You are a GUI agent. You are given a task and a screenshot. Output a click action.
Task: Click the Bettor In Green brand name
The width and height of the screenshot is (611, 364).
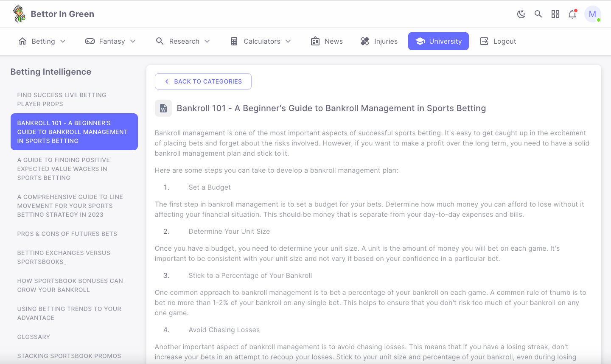tap(62, 14)
